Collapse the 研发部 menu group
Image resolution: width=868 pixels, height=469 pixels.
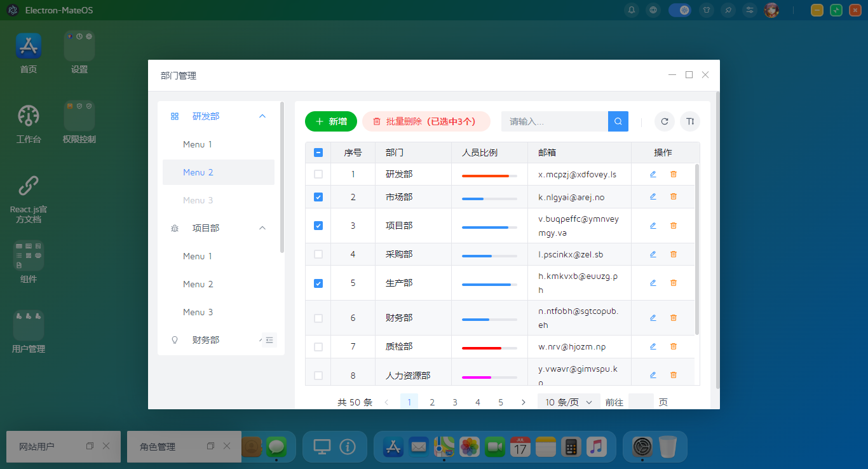click(x=262, y=116)
